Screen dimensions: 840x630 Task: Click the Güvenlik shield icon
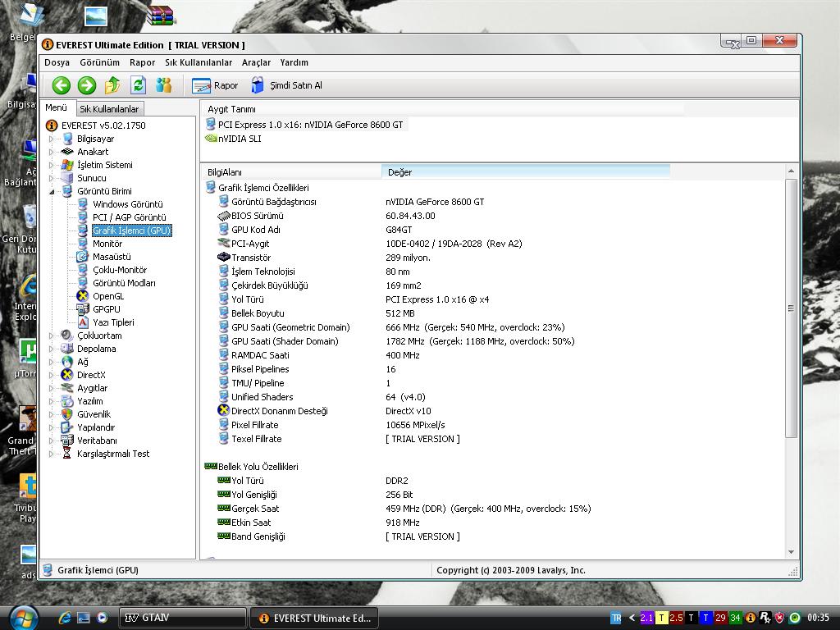(x=67, y=414)
